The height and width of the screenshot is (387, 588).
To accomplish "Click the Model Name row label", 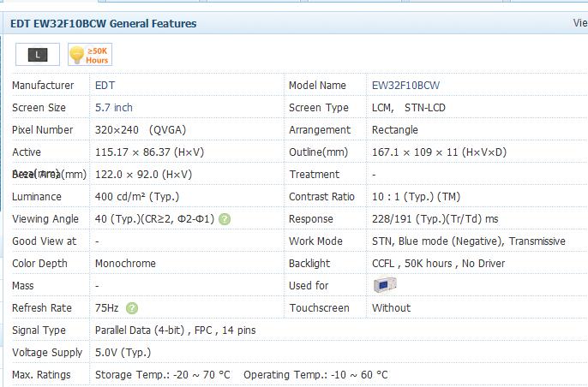I will (317, 86).
